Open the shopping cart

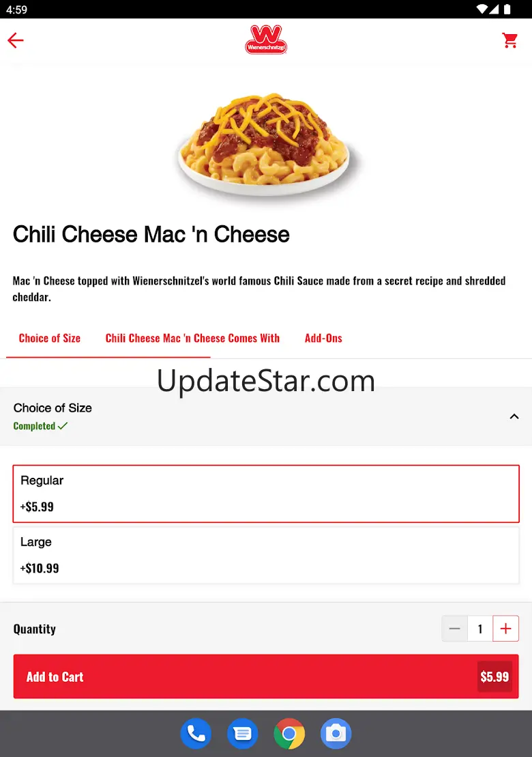[509, 40]
